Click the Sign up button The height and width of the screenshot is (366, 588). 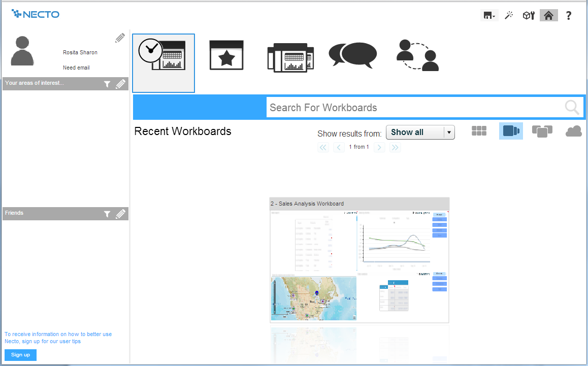click(20, 355)
